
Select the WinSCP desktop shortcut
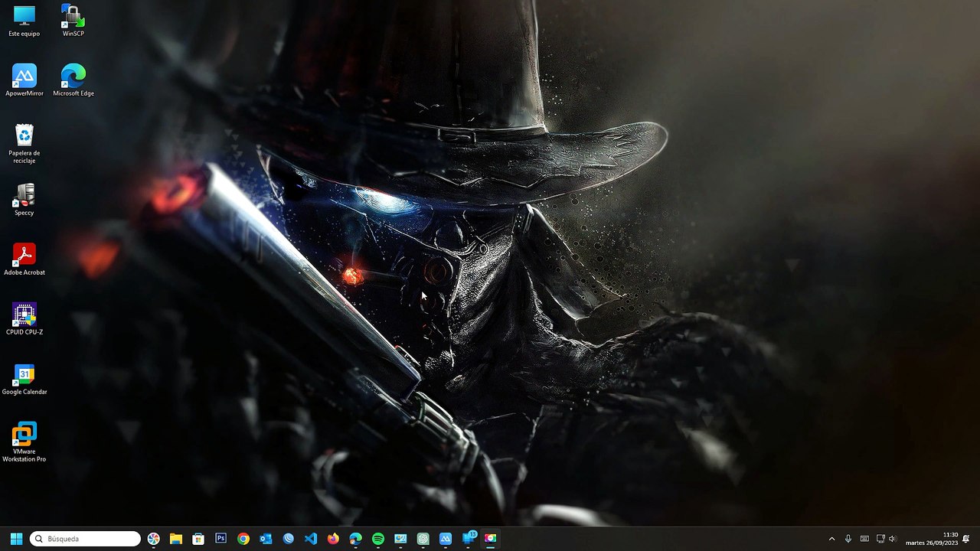[x=73, y=21]
